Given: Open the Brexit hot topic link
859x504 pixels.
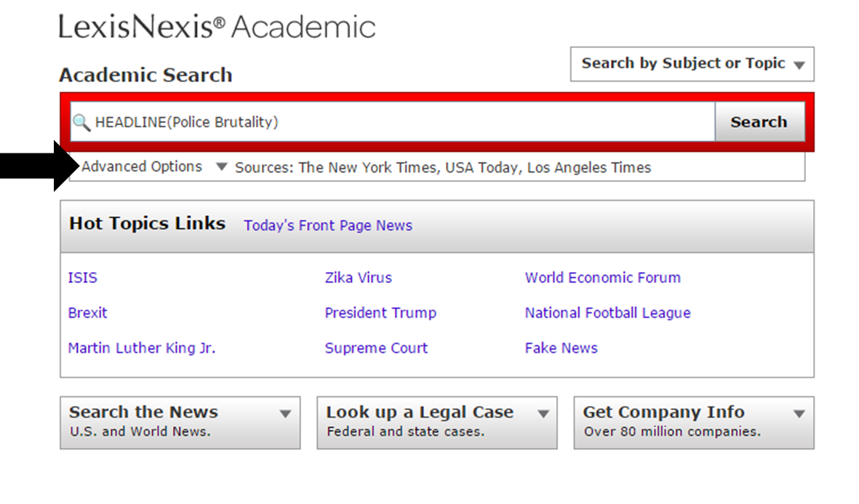Looking at the screenshot, I should pos(88,313).
